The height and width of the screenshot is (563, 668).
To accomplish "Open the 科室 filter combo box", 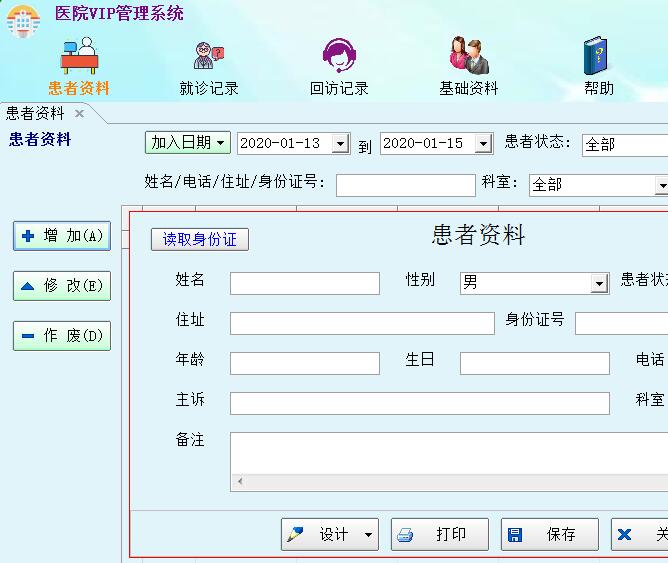I will [598, 185].
